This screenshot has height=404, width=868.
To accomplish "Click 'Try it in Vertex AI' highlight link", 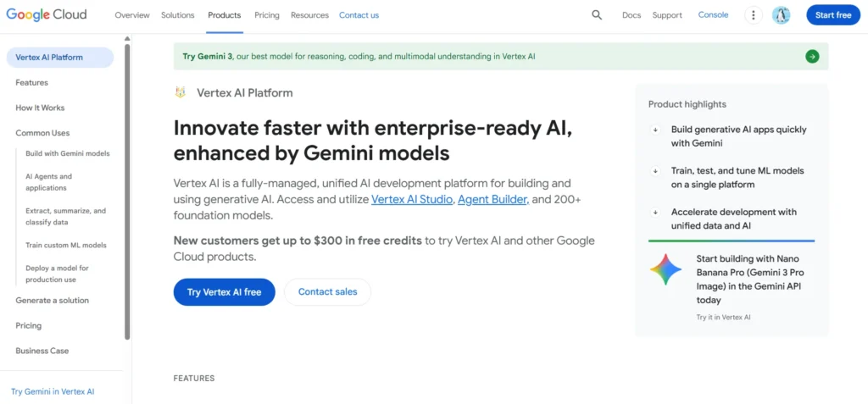I will tap(724, 318).
